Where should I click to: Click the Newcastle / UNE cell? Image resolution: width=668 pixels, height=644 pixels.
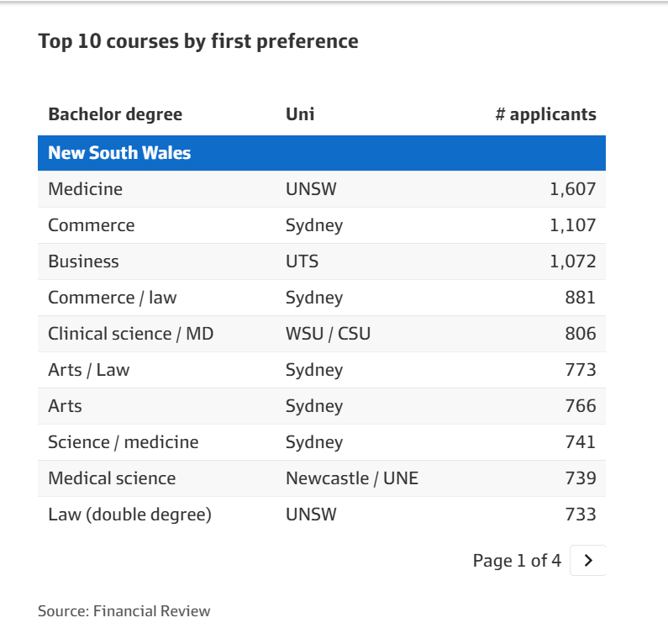point(351,478)
